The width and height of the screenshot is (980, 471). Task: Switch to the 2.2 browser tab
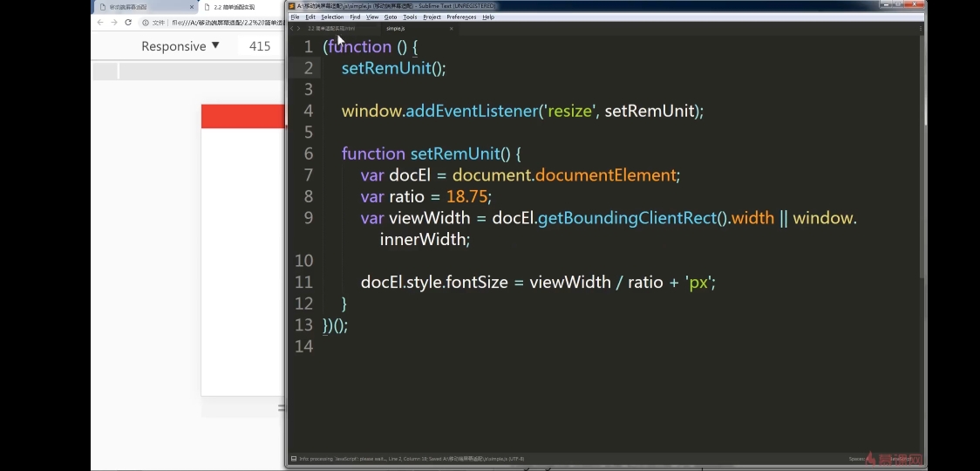(x=242, y=7)
